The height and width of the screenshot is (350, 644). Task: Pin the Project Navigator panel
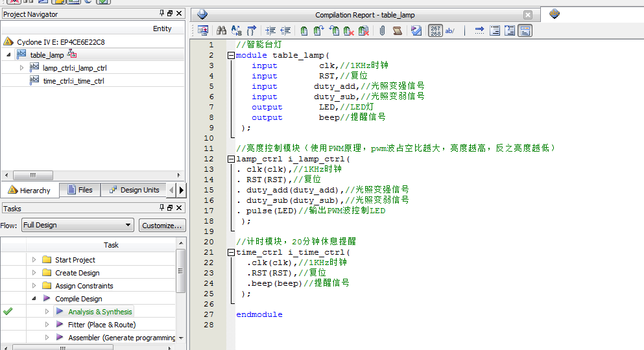162,13
